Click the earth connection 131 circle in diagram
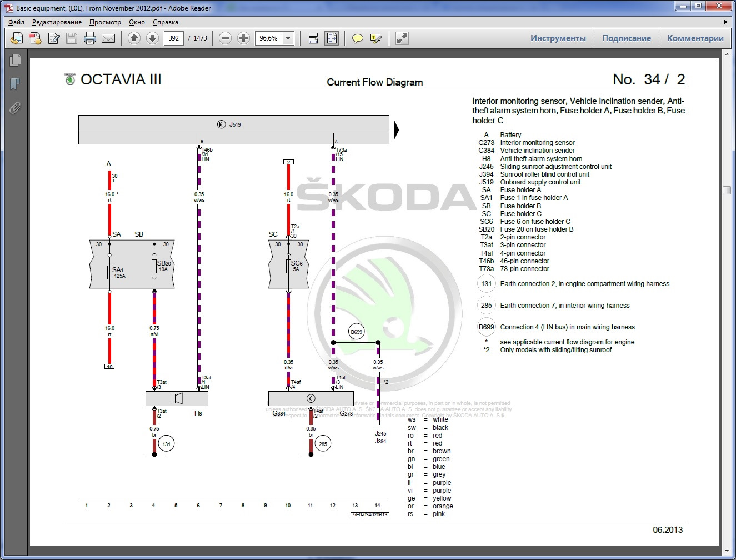This screenshot has width=736, height=560. point(166,444)
